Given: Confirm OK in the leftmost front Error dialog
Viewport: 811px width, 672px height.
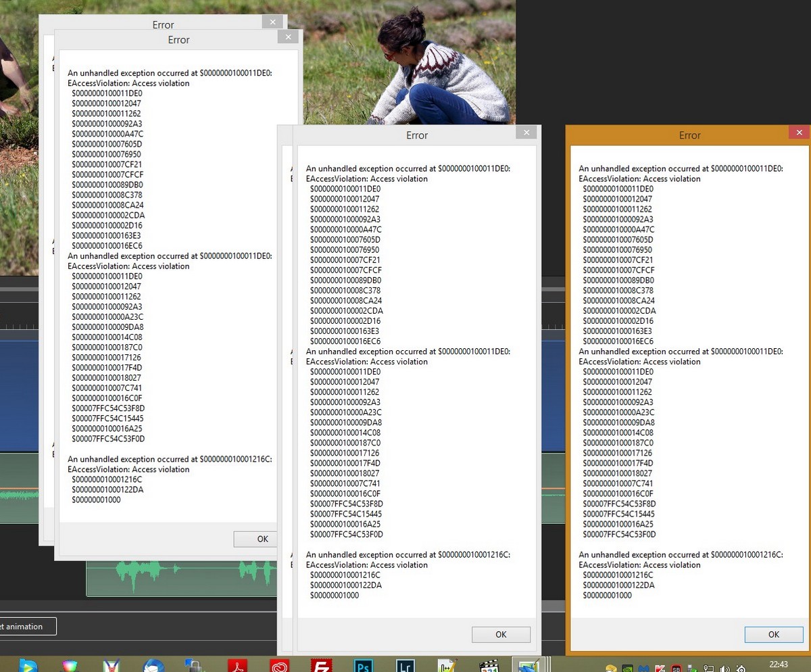Looking at the screenshot, I should [262, 539].
